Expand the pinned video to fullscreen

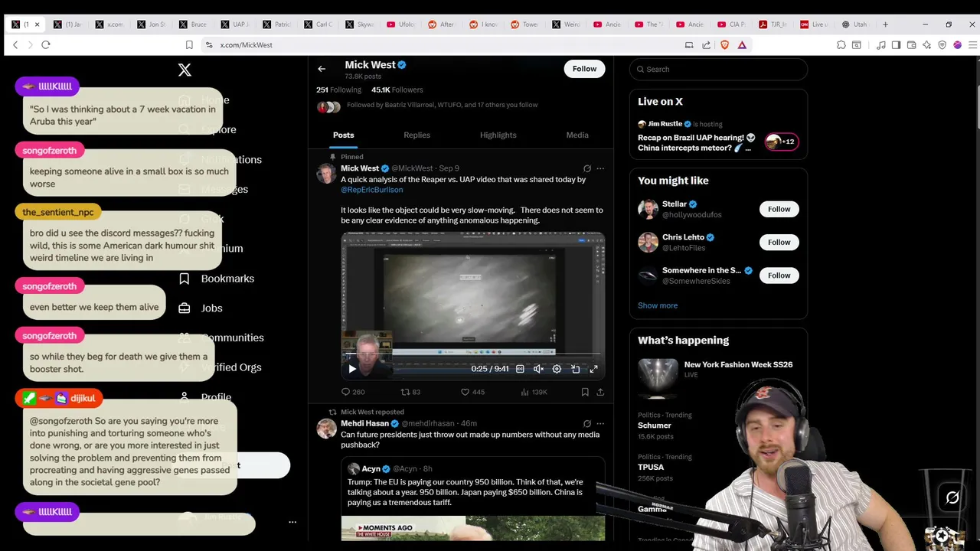pyautogui.click(x=593, y=369)
